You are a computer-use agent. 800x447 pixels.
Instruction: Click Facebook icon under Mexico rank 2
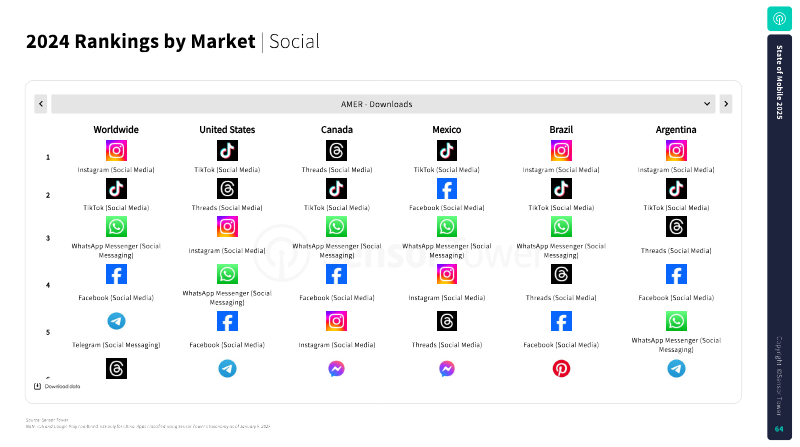coord(446,189)
